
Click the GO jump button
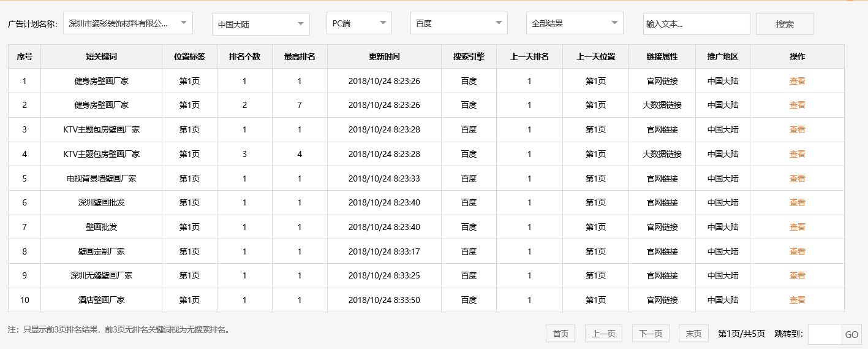click(851, 334)
